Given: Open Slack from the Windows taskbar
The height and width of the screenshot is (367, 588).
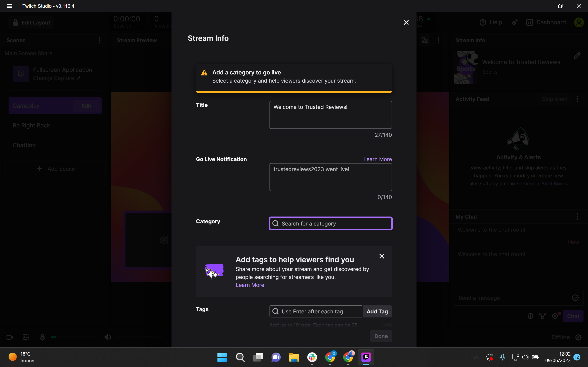Looking at the screenshot, I should tap(312, 357).
